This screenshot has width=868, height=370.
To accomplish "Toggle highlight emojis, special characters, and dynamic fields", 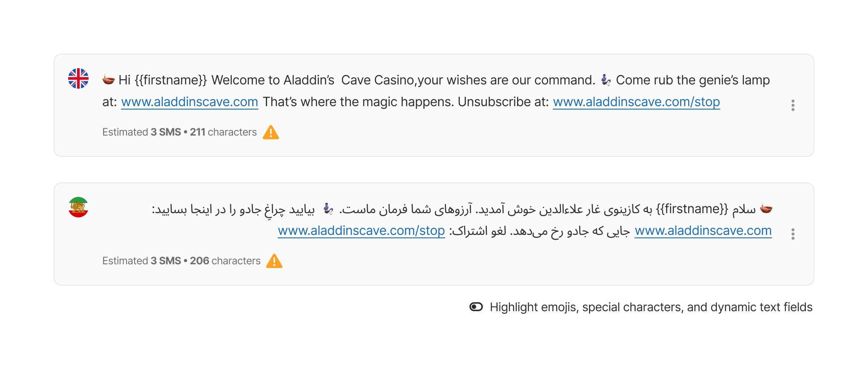I will click(476, 306).
